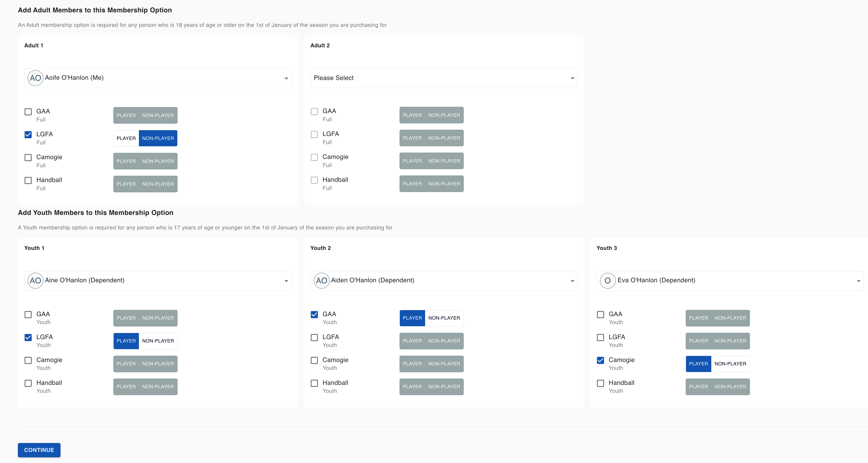The image size is (868, 463).
Task: Click the Continue button
Action: coord(39,450)
